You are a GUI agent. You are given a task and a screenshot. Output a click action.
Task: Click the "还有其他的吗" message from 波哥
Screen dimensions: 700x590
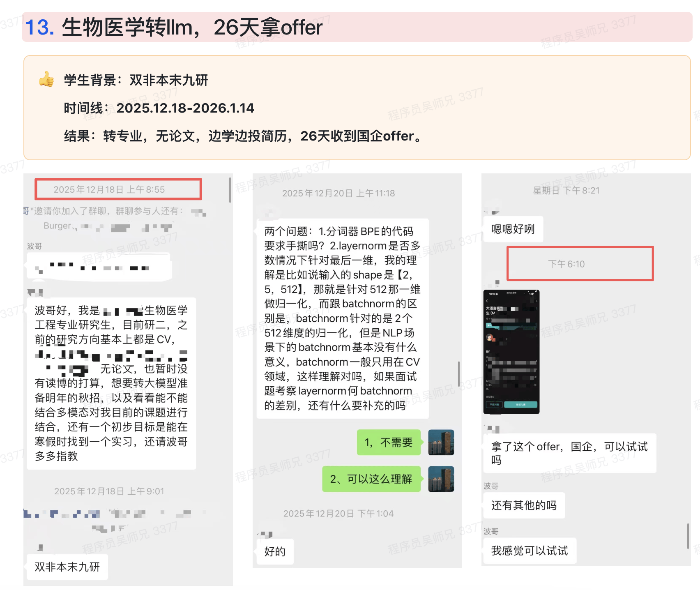pos(524,505)
